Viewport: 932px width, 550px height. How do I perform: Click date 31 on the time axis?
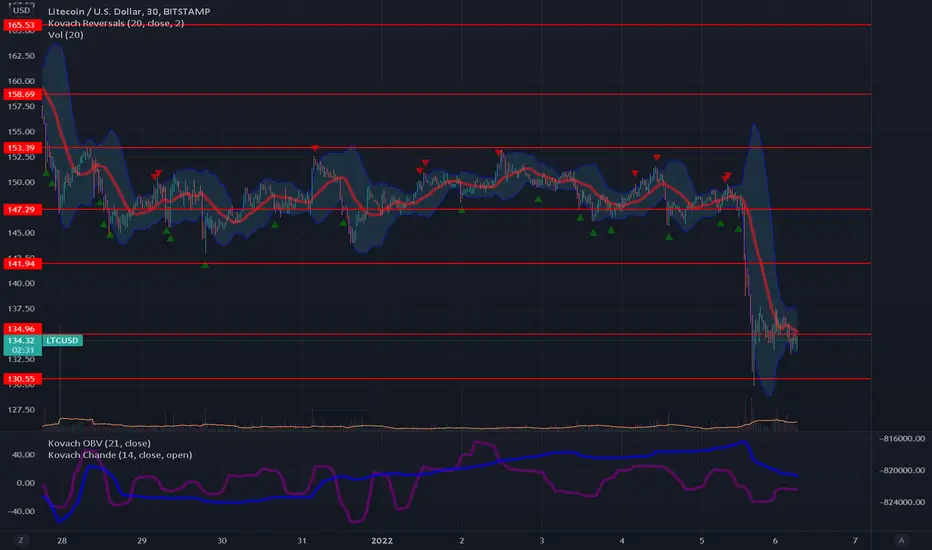[x=301, y=540]
